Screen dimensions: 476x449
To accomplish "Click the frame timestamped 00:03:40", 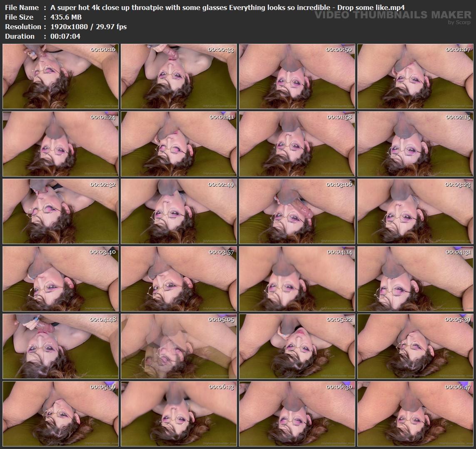I will coord(60,279).
